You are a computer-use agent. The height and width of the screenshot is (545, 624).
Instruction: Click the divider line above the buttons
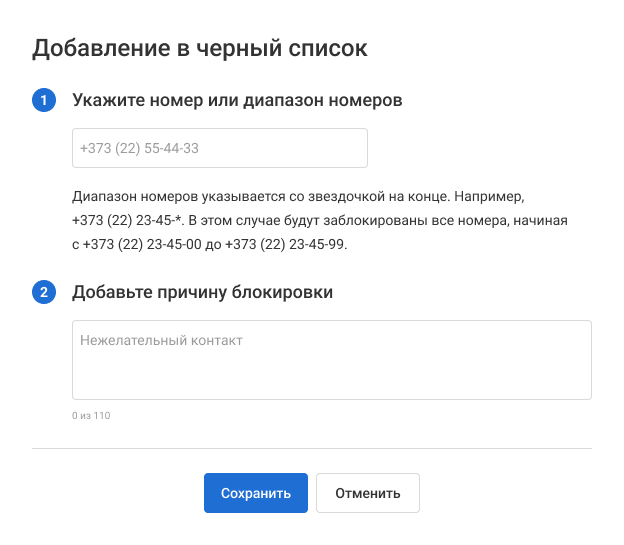coord(312,448)
